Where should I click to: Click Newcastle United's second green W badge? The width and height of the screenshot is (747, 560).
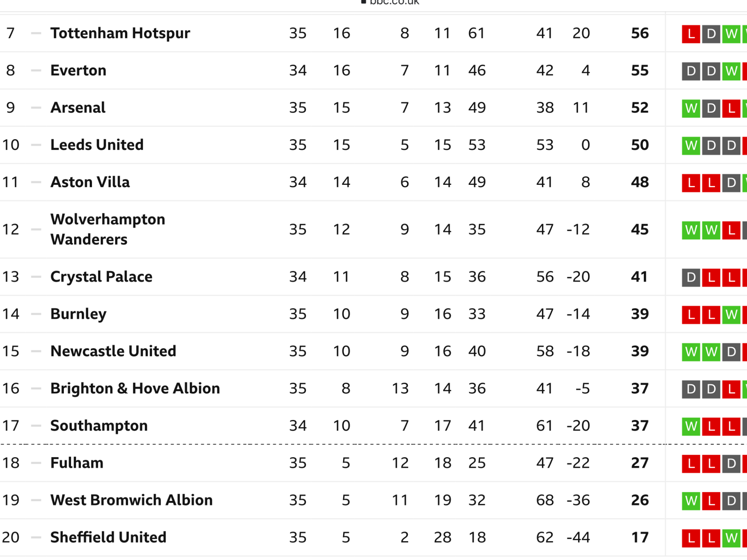[711, 352]
